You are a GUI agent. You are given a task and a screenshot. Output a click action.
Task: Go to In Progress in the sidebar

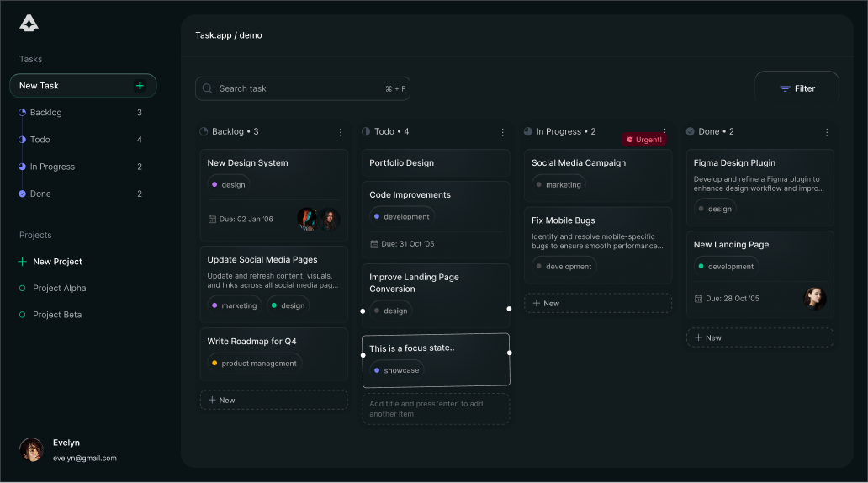click(52, 167)
